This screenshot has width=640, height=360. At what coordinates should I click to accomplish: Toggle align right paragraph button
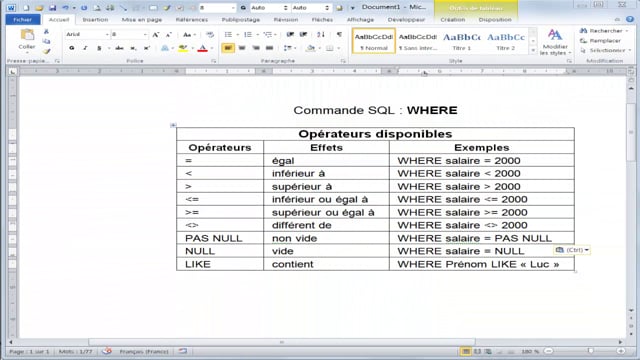(x=256, y=48)
